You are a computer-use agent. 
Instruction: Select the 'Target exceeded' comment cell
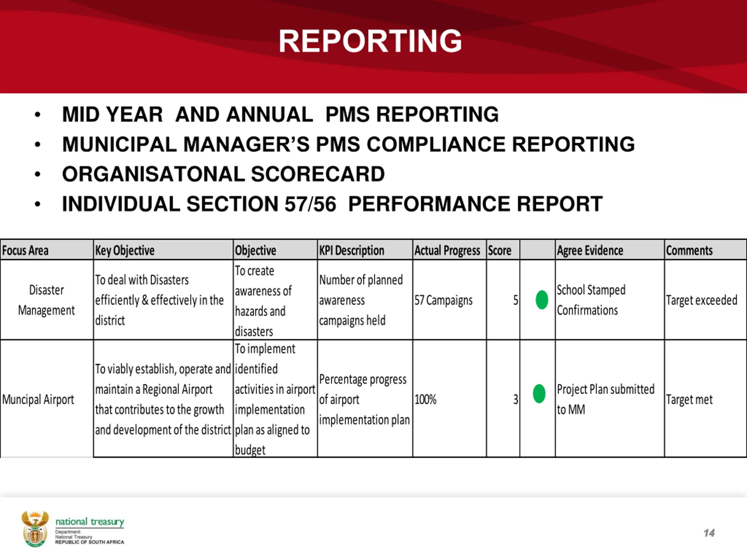tap(705, 300)
